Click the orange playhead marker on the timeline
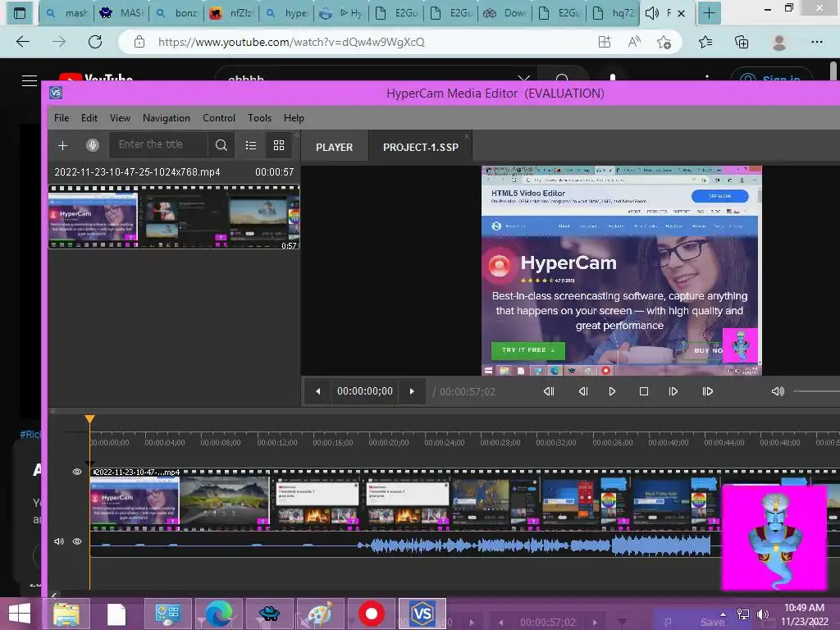The height and width of the screenshot is (630, 840). click(x=90, y=419)
